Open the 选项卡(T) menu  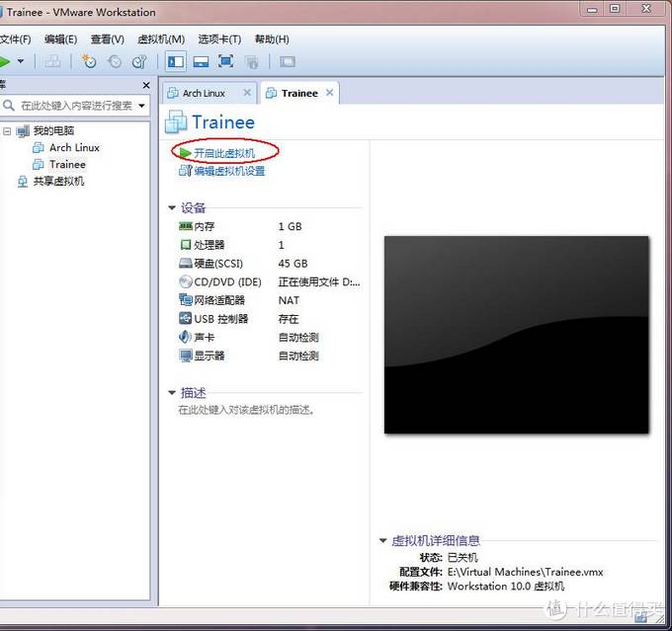pyautogui.click(x=219, y=39)
